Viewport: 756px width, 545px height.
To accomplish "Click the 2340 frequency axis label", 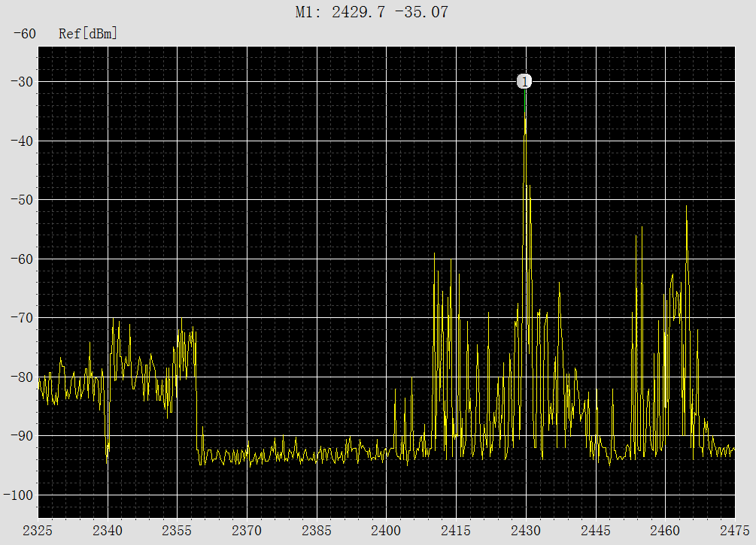I will 108,531.
